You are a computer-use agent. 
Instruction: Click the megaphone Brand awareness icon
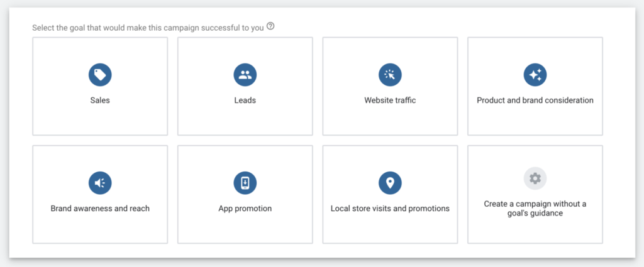point(100,183)
